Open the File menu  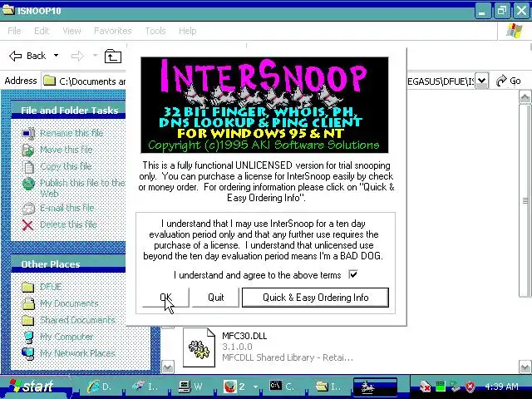tap(14, 31)
